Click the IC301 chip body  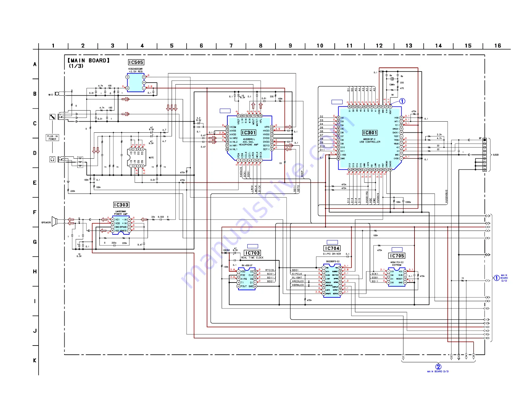point(249,138)
